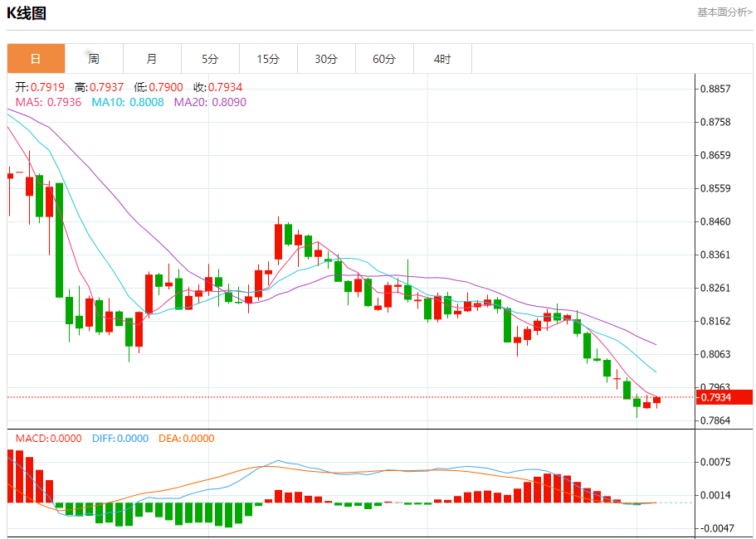Click the 0.0075 MACD axis label
The image size is (756, 539).
coord(715,463)
